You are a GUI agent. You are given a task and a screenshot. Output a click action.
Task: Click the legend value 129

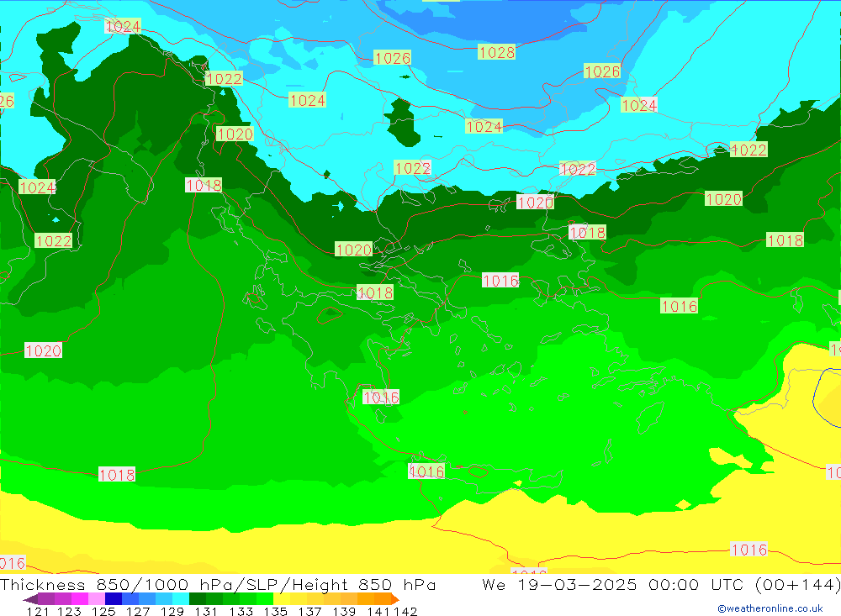tap(172, 611)
